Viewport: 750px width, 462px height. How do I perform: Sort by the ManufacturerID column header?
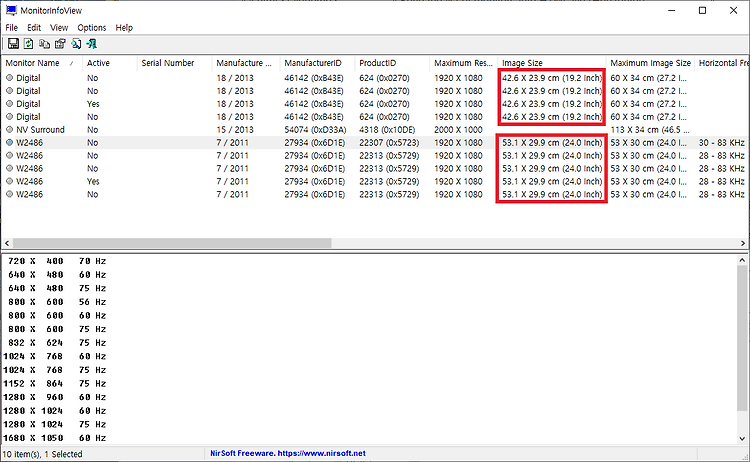(317, 63)
